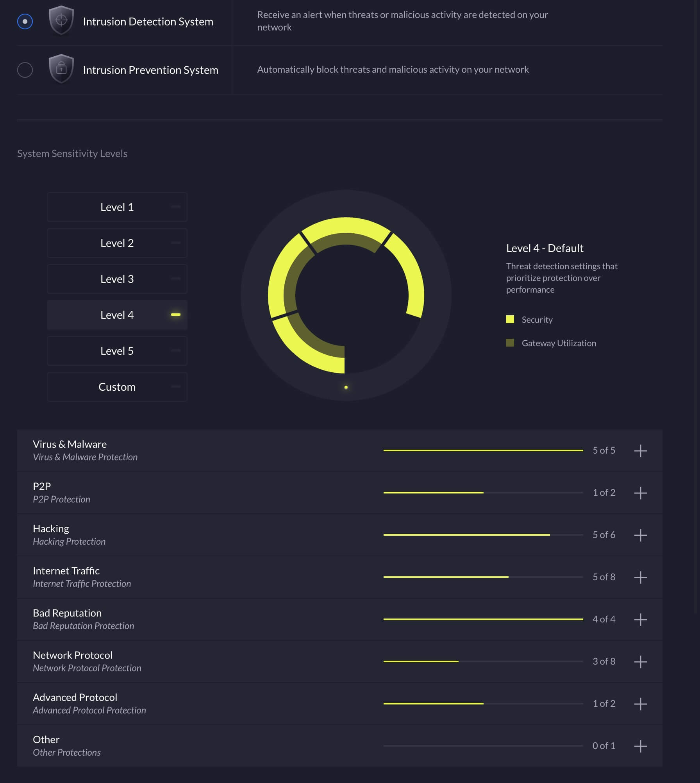This screenshot has width=700, height=783.
Task: Choose the Custom sensitivity level
Action: (x=117, y=387)
